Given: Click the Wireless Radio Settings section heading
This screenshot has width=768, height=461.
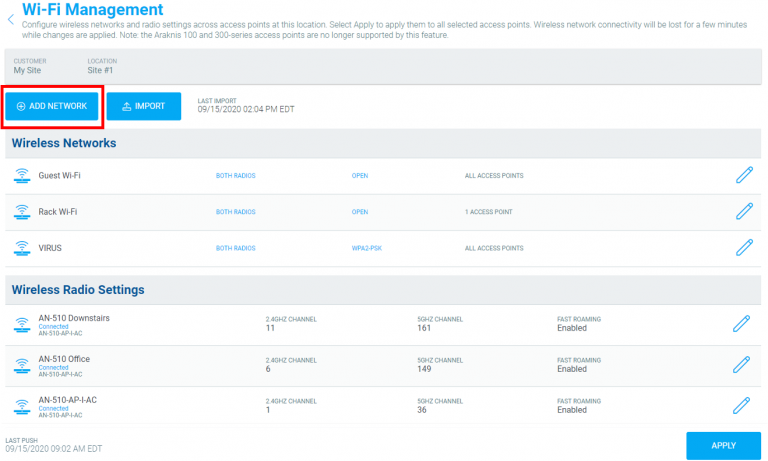Looking at the screenshot, I should [78, 290].
